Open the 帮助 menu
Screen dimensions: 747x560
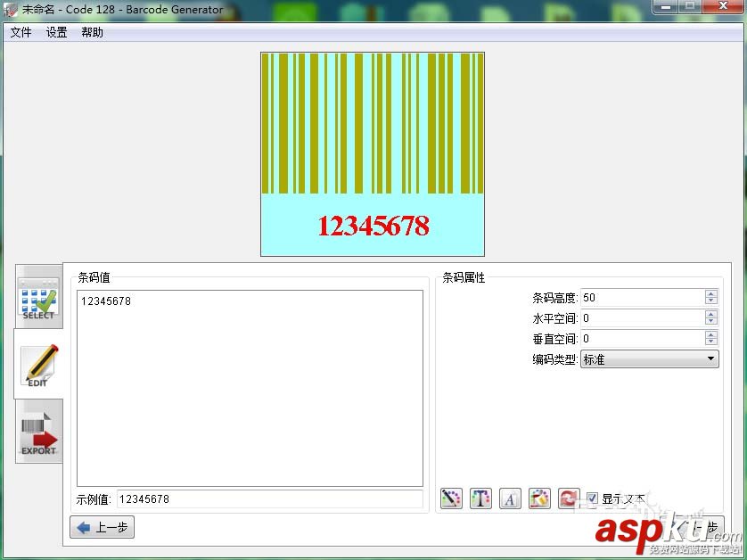(92, 32)
